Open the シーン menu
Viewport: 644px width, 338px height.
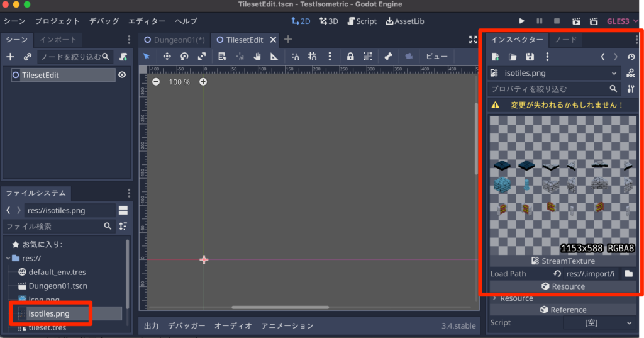pos(15,21)
